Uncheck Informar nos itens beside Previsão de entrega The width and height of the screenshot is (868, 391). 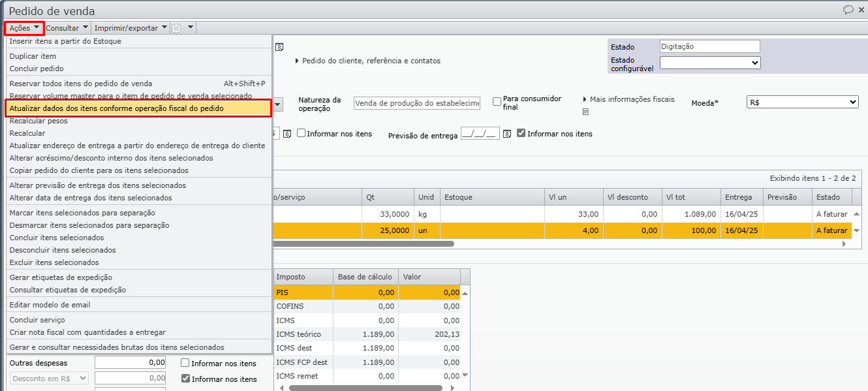(521, 133)
